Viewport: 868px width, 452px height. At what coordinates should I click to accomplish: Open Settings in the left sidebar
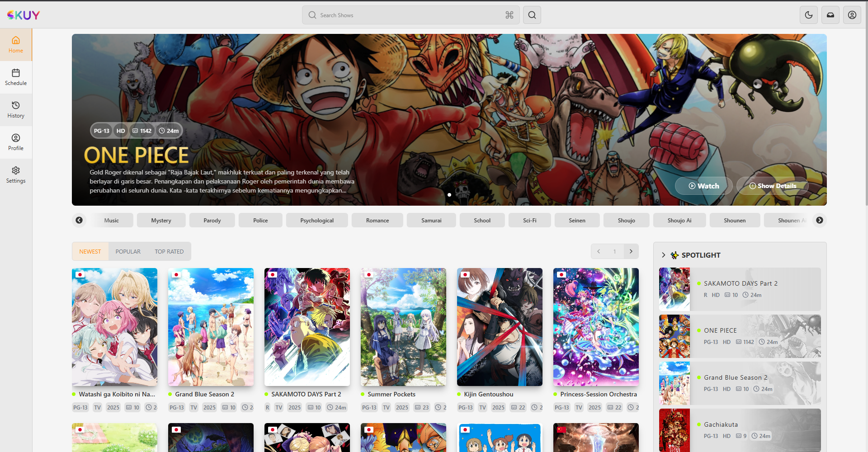(x=16, y=175)
